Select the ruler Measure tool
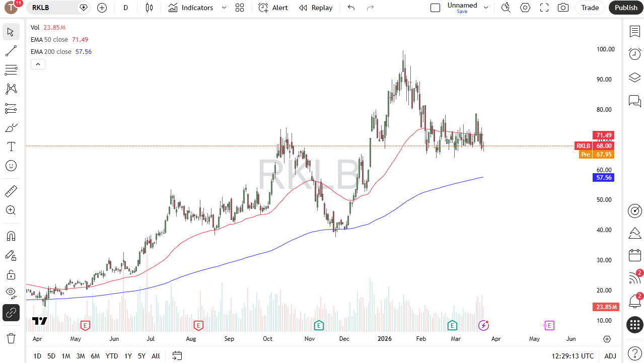644x363 pixels. (11, 191)
